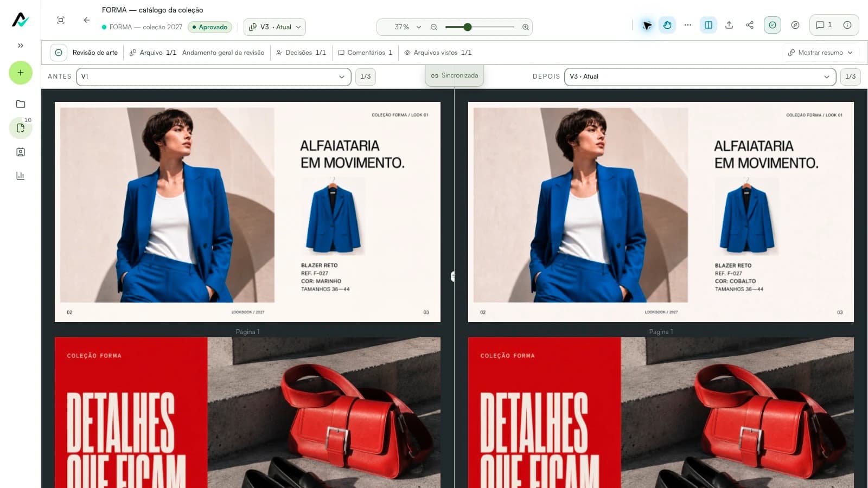Select the pointer cursor tool
Screen dimensions: 868x488
point(647,25)
